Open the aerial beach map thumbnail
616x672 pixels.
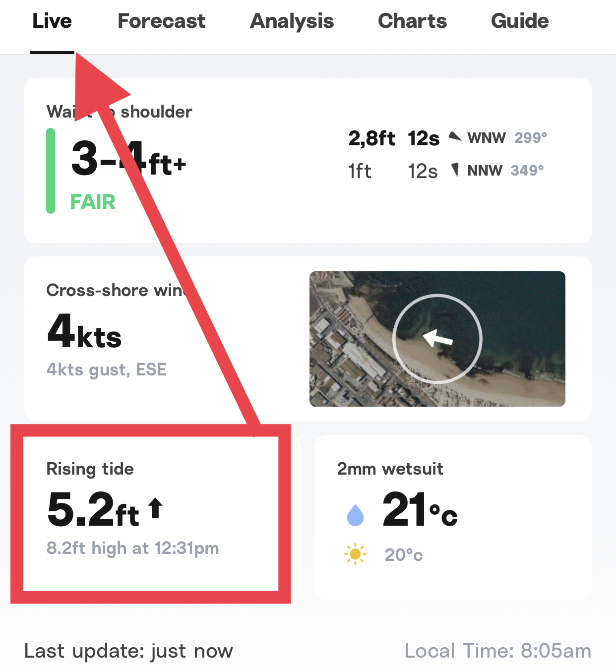tap(437, 339)
